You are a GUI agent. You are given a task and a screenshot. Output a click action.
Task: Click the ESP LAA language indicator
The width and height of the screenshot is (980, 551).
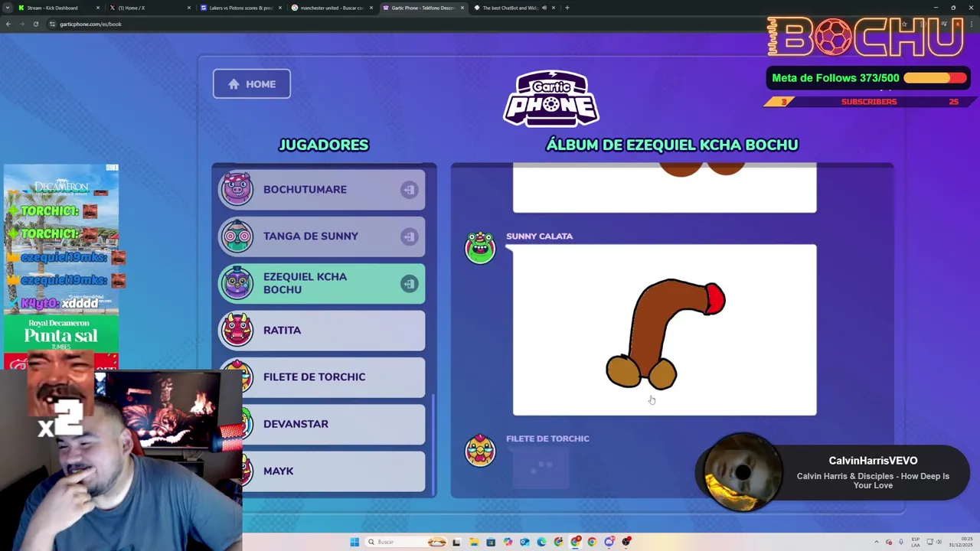(916, 542)
